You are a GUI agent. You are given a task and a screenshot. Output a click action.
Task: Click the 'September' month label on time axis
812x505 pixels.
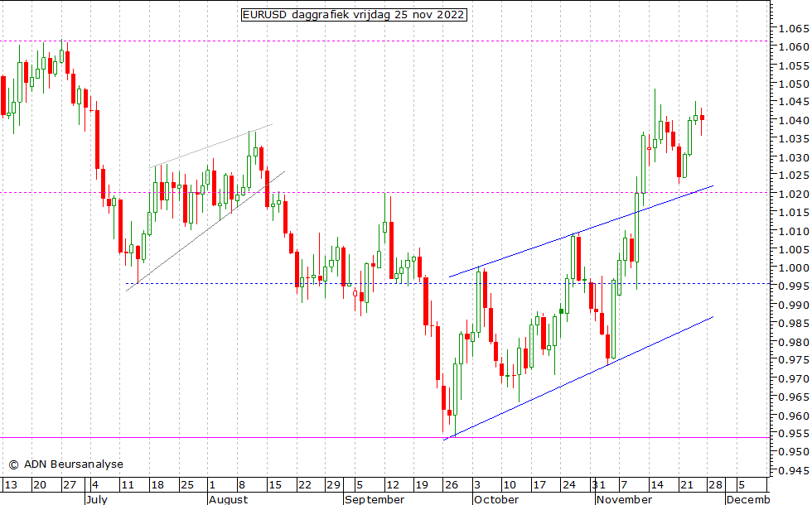375,499
